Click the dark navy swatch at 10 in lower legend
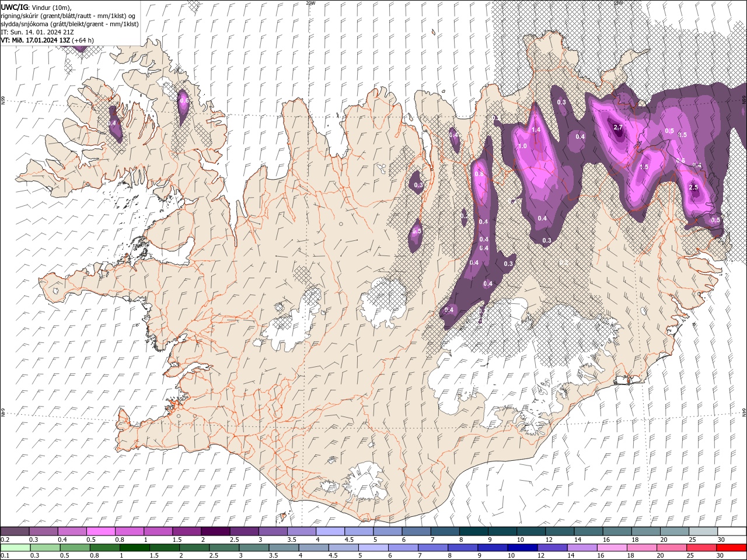The height and width of the screenshot is (560, 747). click(x=522, y=548)
